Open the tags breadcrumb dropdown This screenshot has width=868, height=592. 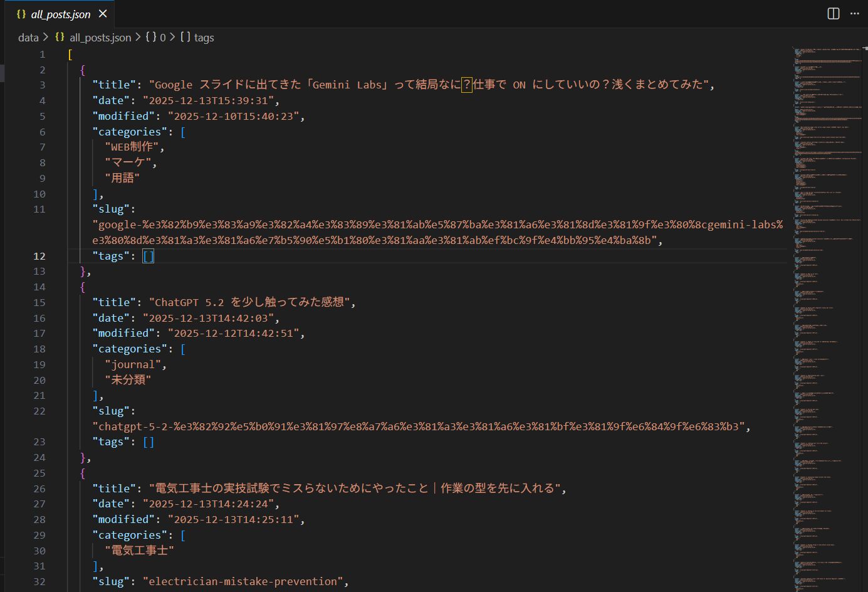click(x=203, y=38)
